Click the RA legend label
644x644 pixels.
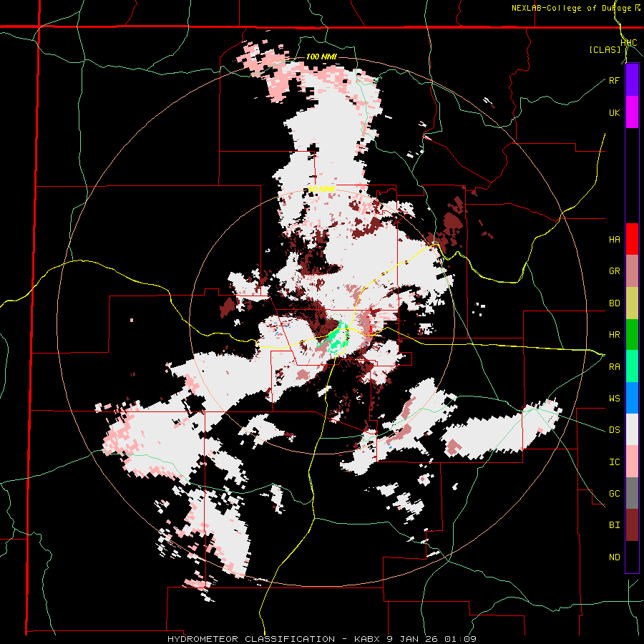[614, 367]
